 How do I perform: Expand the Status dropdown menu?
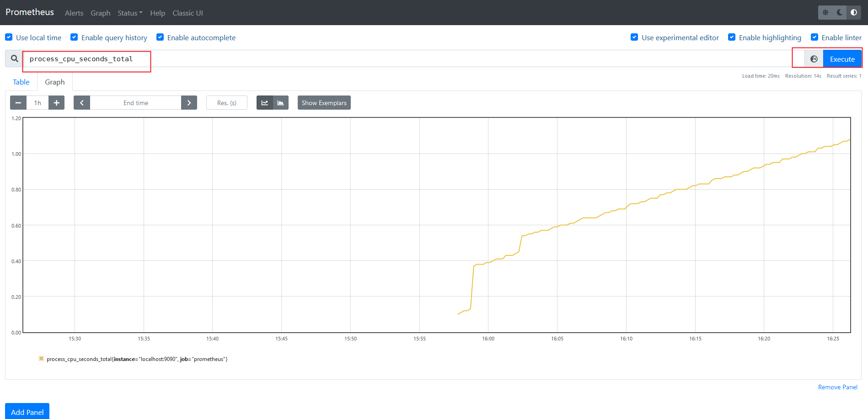(130, 13)
